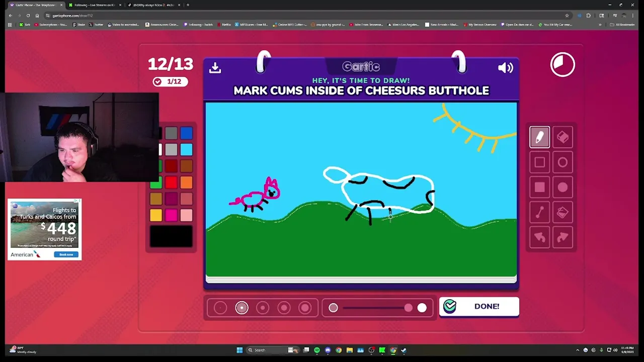Click the full-opacity white end of the slider
This screenshot has width=644, height=362.
pos(422,308)
